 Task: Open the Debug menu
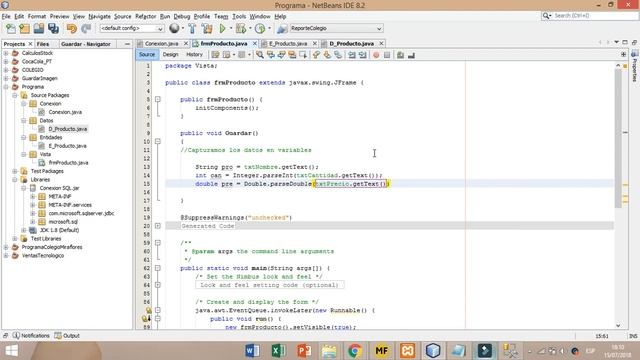(182, 16)
